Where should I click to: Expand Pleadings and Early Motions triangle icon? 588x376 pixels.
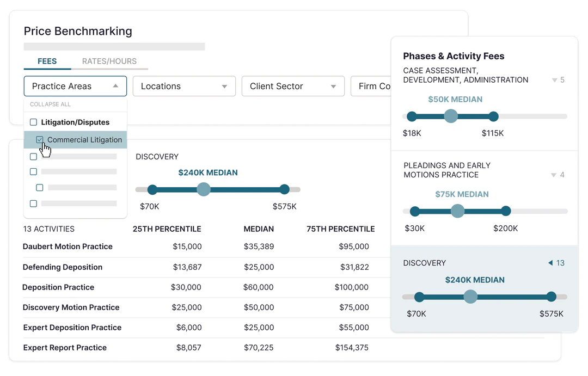pyautogui.click(x=554, y=175)
